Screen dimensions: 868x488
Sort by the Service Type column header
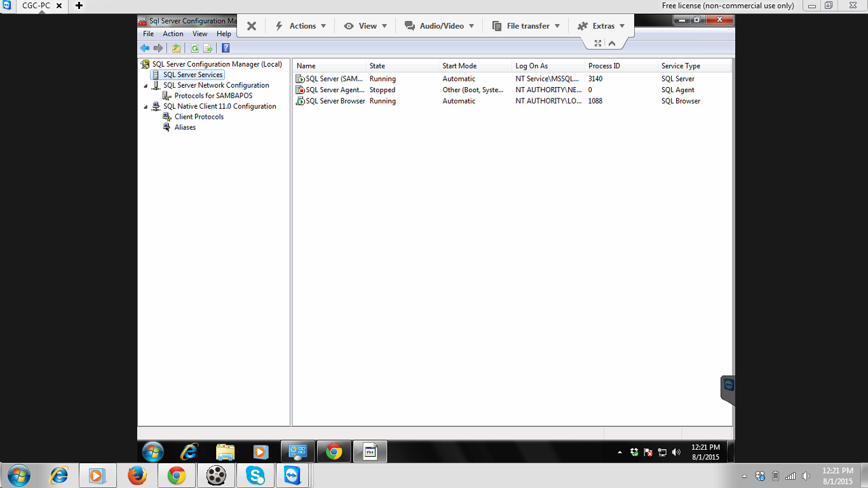(695, 66)
